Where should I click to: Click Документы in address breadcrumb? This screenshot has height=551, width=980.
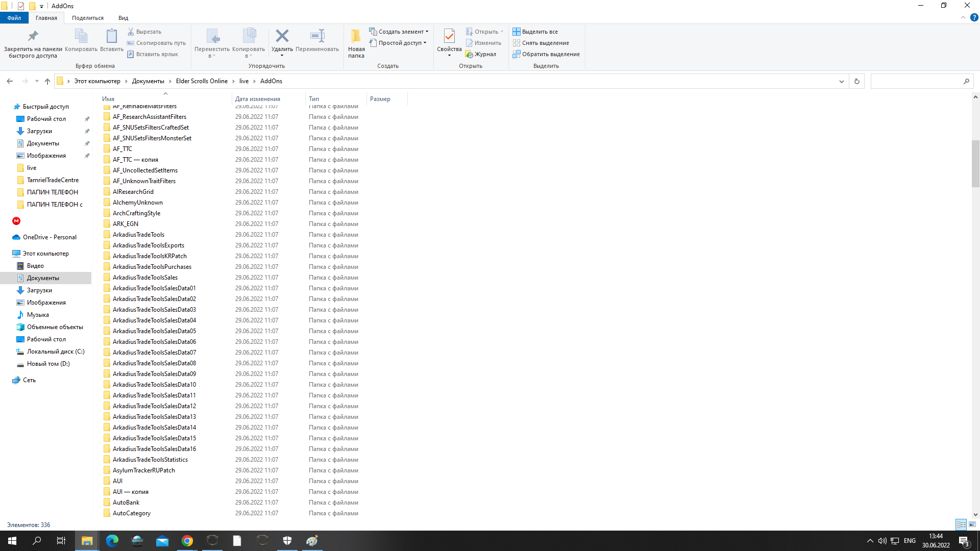(148, 81)
